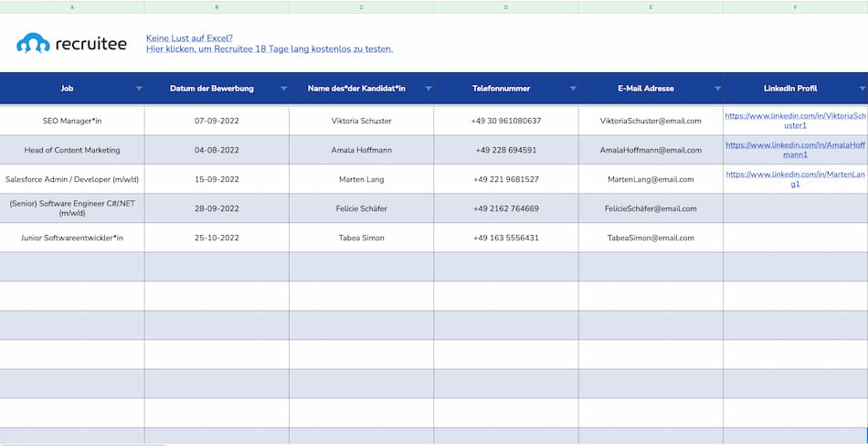Select the Salesforce Admin / Developer cell
868x446 pixels.
tap(72, 179)
